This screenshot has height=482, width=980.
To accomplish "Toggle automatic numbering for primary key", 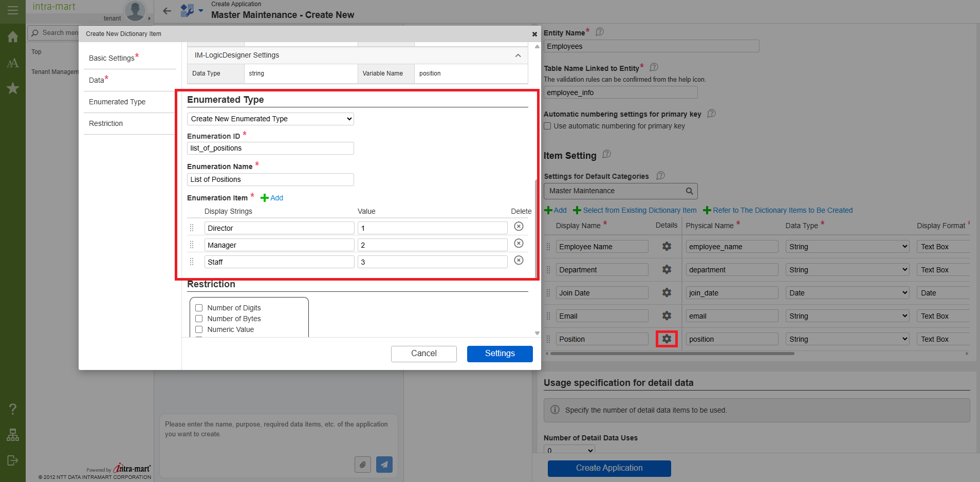I will 548,126.
